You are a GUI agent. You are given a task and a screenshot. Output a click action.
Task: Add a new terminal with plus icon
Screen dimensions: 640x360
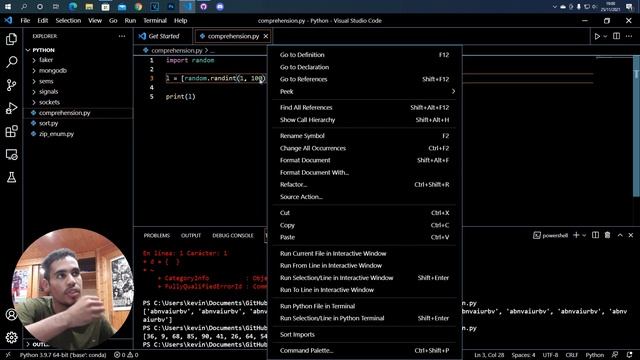[x=576, y=235]
